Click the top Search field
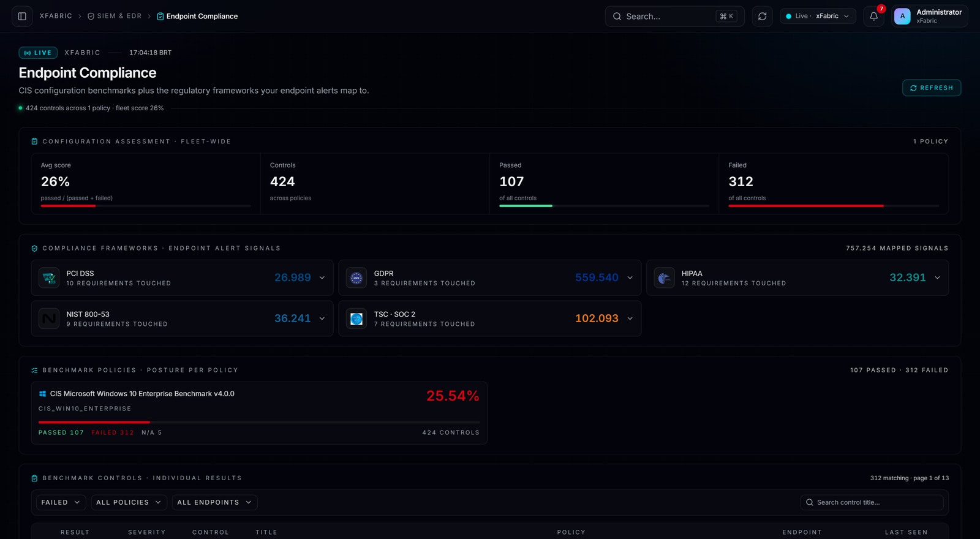Screen dimensions: 980x539 point(674,17)
